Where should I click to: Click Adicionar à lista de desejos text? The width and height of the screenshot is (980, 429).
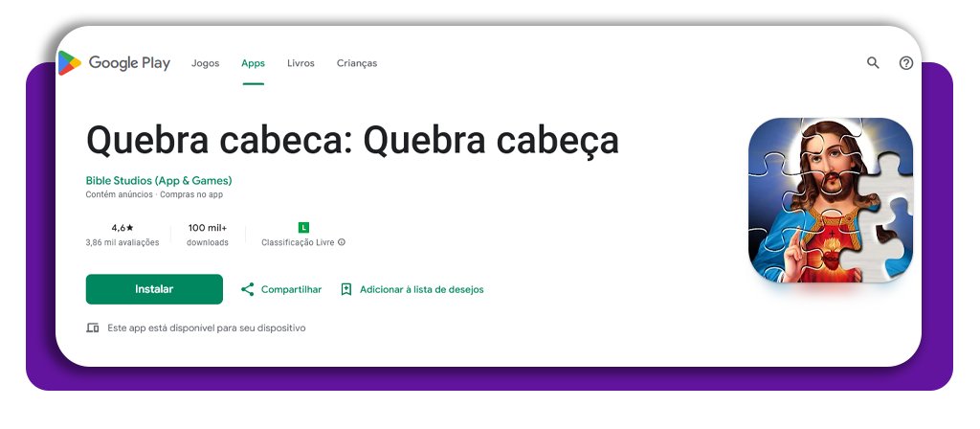coord(422,289)
